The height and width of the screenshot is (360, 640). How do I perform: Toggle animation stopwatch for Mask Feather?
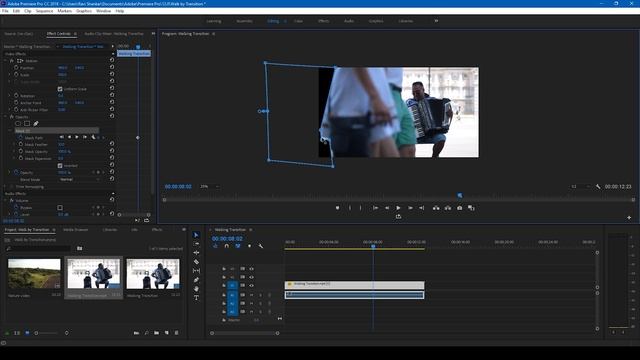pyautogui.click(x=20, y=144)
